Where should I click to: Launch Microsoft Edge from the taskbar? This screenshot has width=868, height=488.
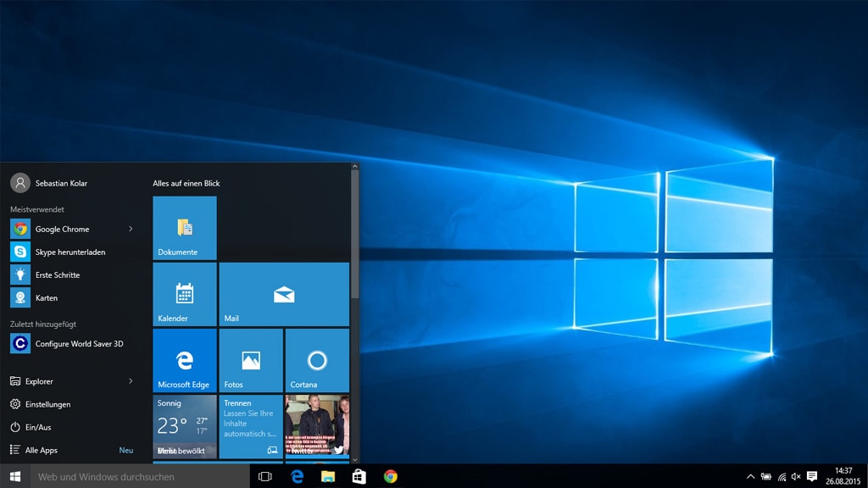tap(297, 476)
